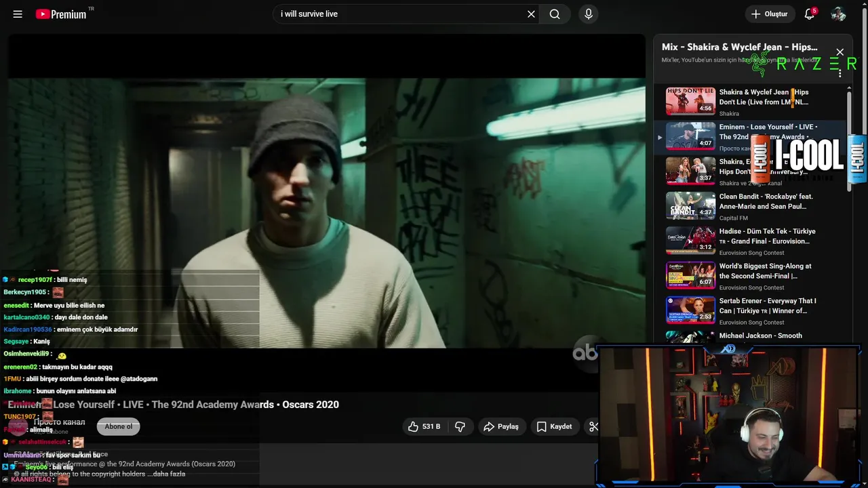The width and height of the screenshot is (868, 488).
Task: Open Mix playlist more options menu
Action: tap(840, 73)
